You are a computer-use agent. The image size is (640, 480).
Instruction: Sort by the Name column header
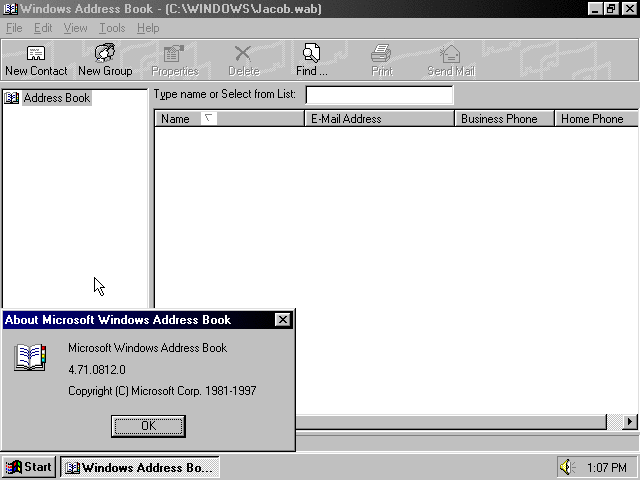coord(229,119)
